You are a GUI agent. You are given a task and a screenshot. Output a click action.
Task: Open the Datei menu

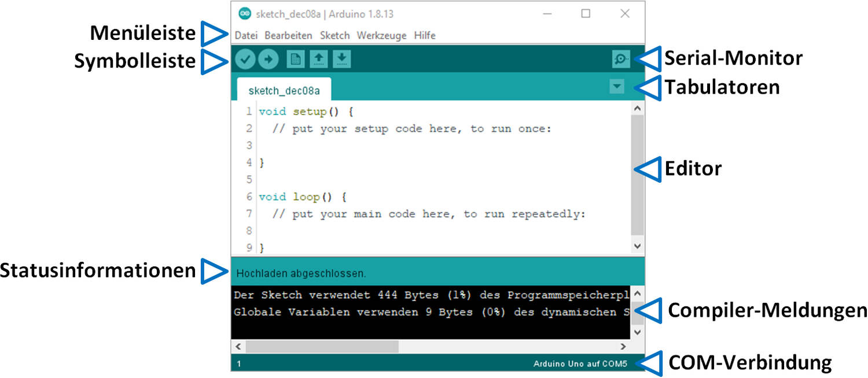click(x=246, y=35)
